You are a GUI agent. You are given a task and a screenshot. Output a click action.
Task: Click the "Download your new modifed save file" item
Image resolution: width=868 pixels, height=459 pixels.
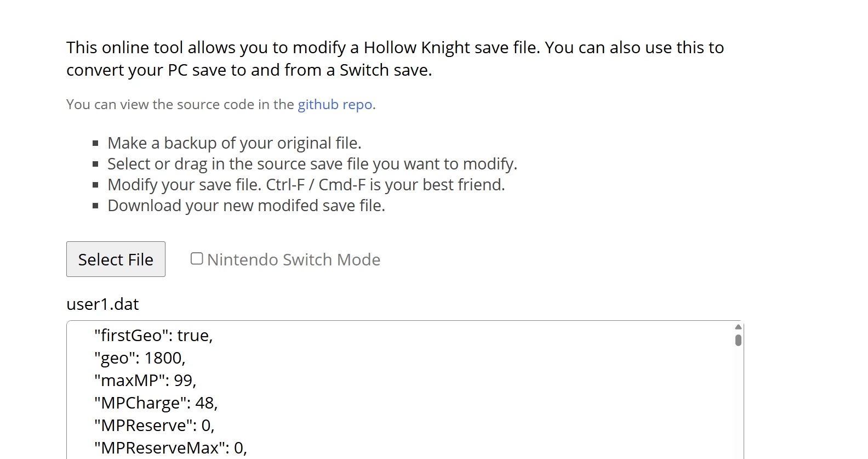(246, 206)
